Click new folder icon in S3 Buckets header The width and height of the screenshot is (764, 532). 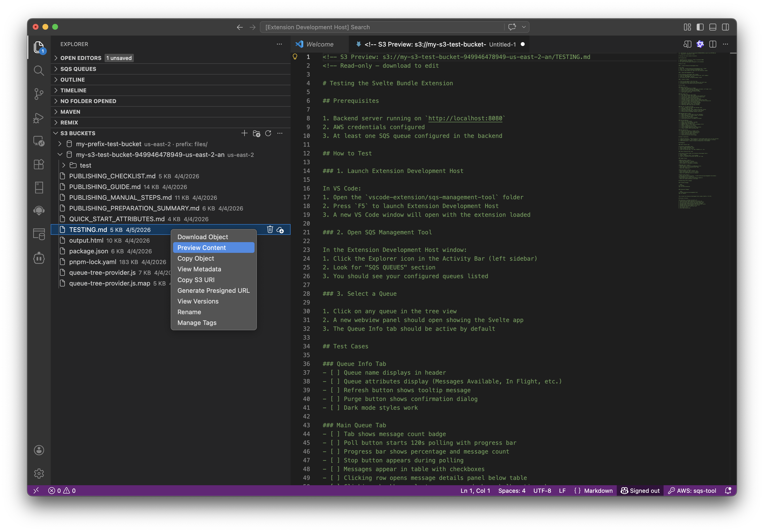click(x=256, y=133)
